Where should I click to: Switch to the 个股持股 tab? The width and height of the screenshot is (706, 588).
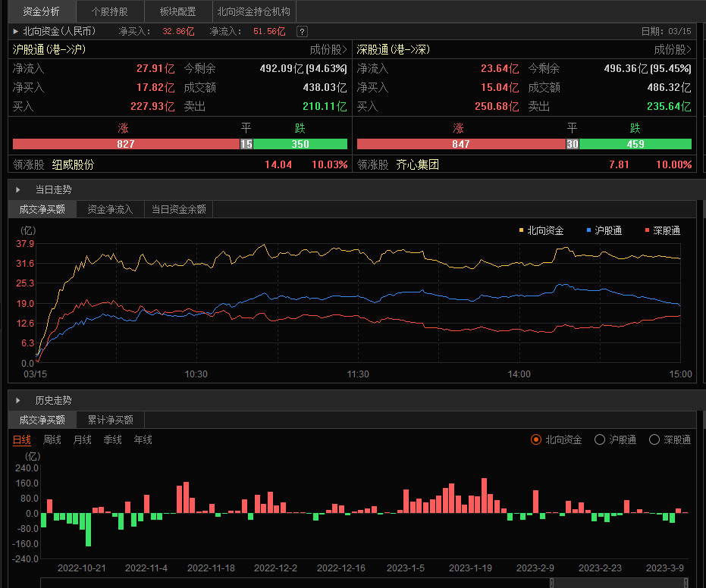pos(109,11)
